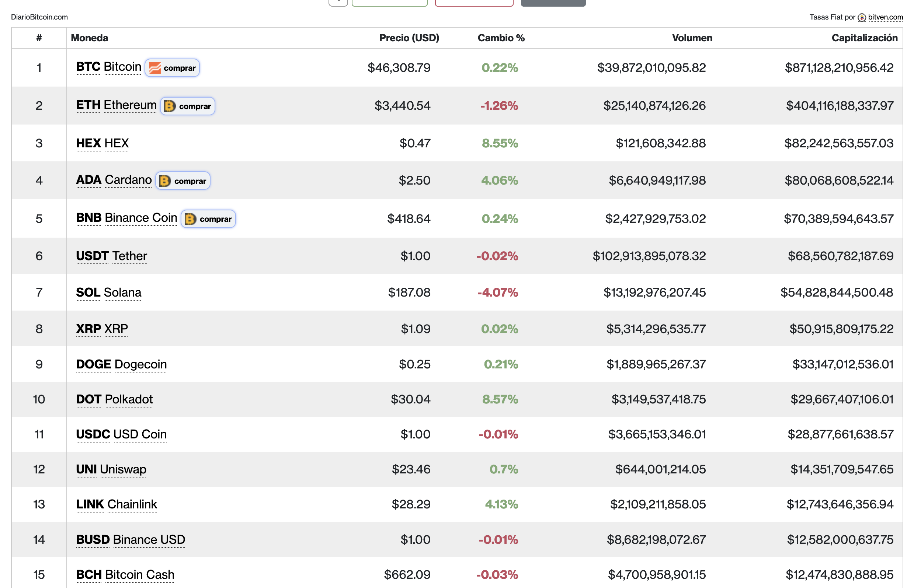Open the USDT Tether link

click(112, 256)
